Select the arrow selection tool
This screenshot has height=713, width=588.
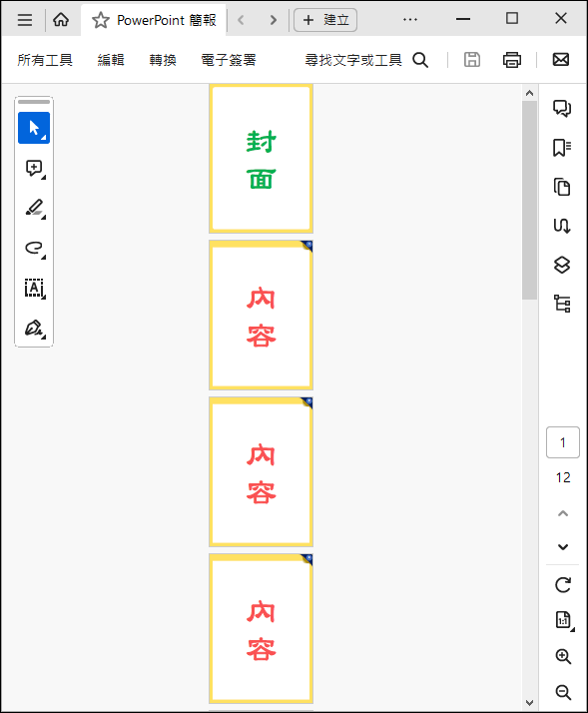click(x=34, y=128)
